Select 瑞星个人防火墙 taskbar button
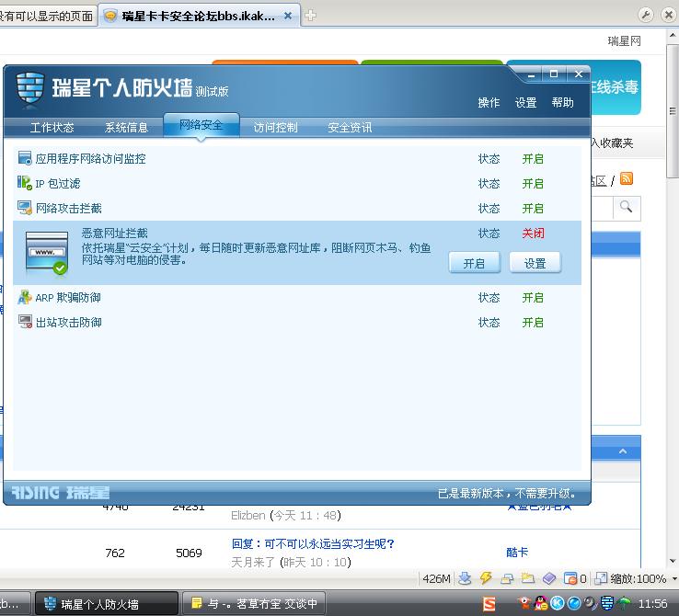Viewport: 679px width, 616px height. tap(107, 603)
